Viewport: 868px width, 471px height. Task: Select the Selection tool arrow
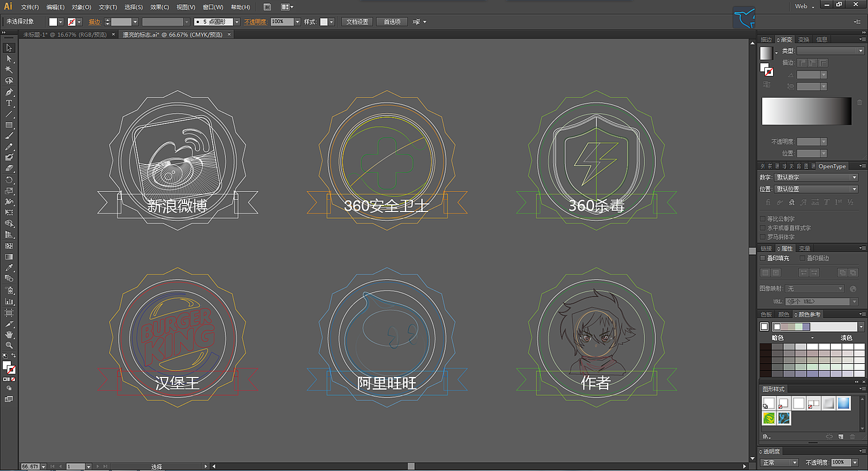[9, 48]
